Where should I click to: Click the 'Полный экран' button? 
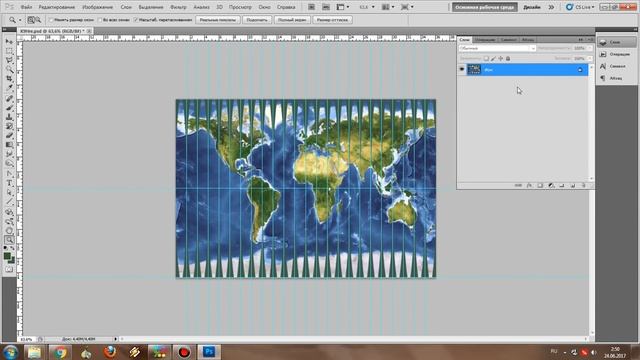[292, 20]
